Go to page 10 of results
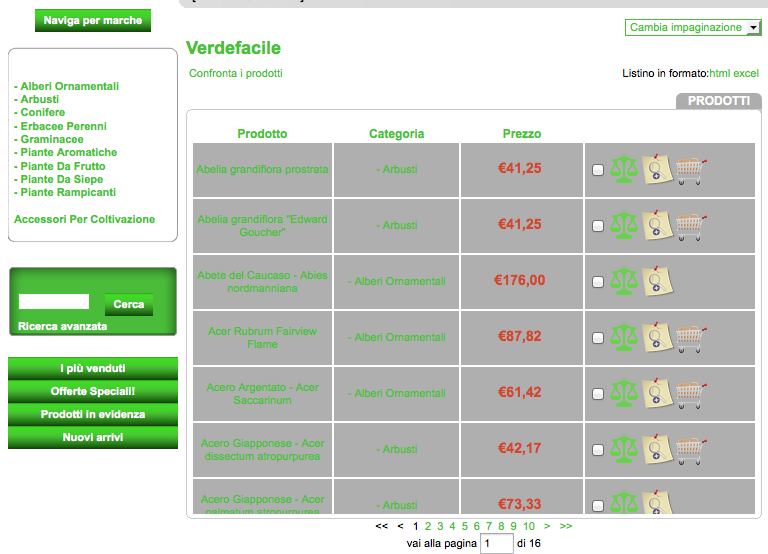 (x=528, y=527)
